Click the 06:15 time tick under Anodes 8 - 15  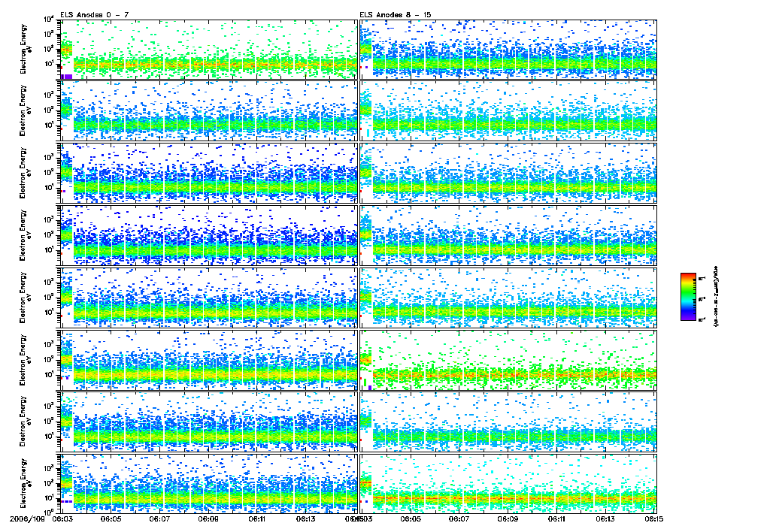point(653,518)
